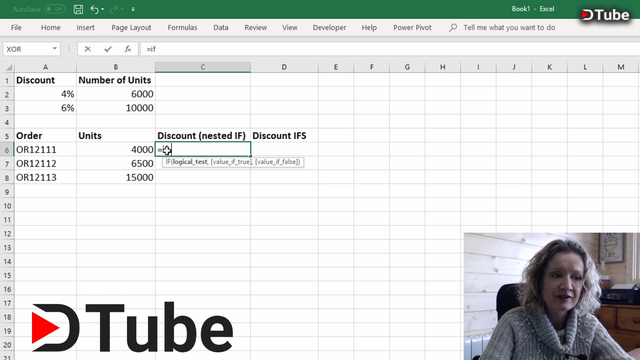Switch to the Insert ribbon tab
640x360 pixels.
click(x=85, y=28)
